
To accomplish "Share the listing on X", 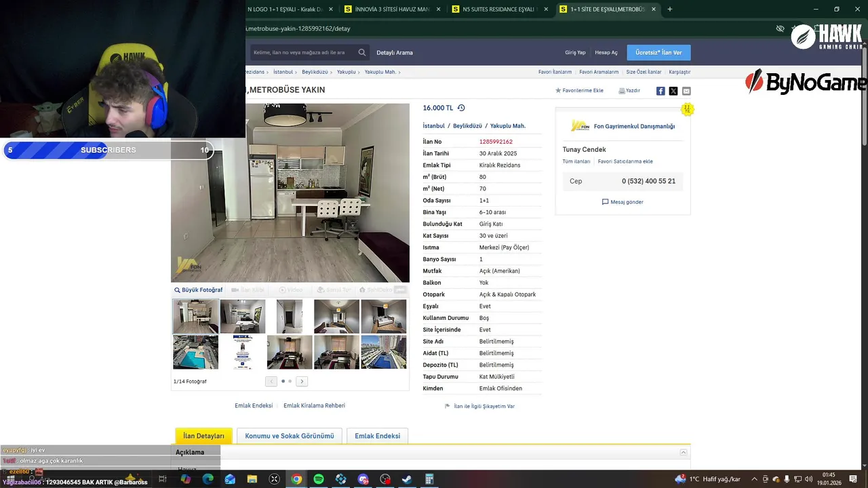I will point(673,91).
